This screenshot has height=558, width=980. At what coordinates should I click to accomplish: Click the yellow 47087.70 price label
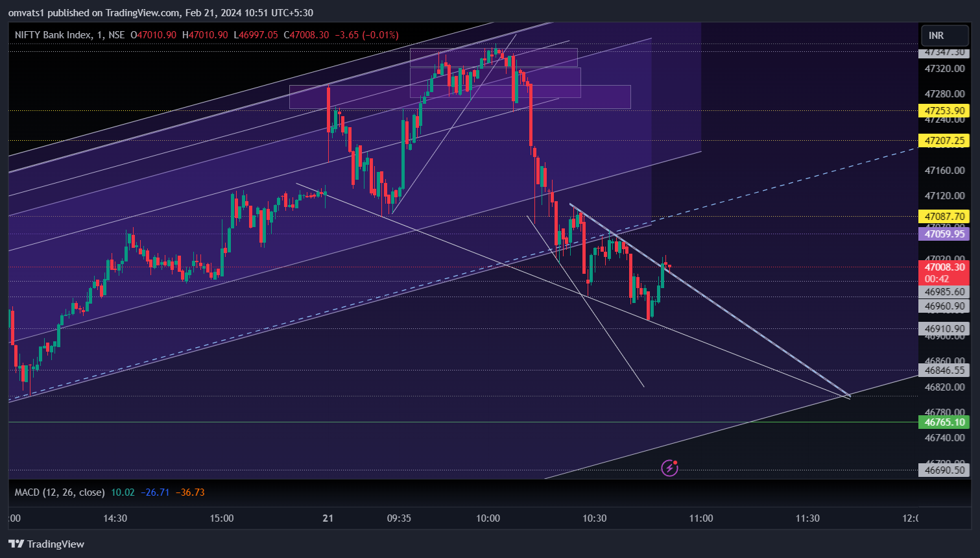click(x=944, y=217)
